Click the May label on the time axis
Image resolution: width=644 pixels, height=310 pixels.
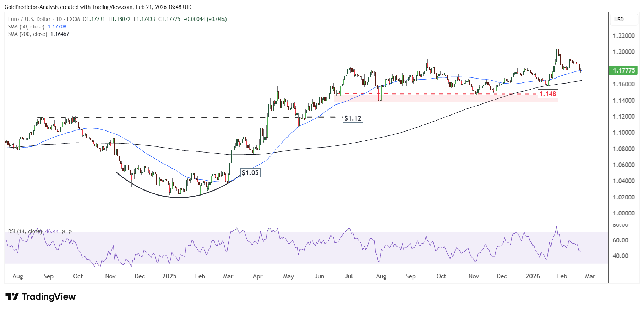click(289, 276)
